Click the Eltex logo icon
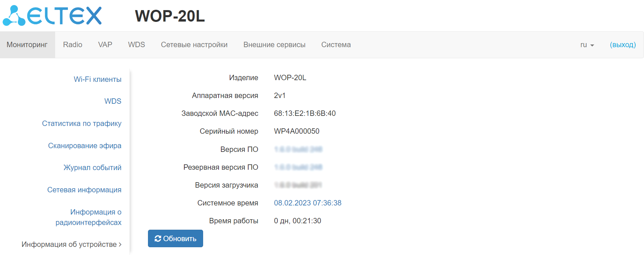Image resolution: width=644 pixels, height=259 pixels. 14,16
